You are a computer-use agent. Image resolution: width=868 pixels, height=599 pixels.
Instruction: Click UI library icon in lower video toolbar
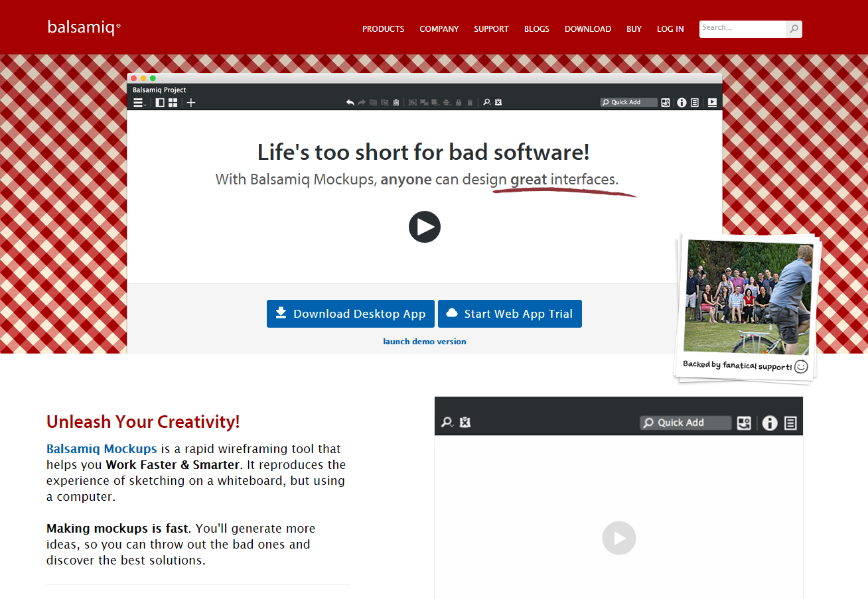point(744,423)
